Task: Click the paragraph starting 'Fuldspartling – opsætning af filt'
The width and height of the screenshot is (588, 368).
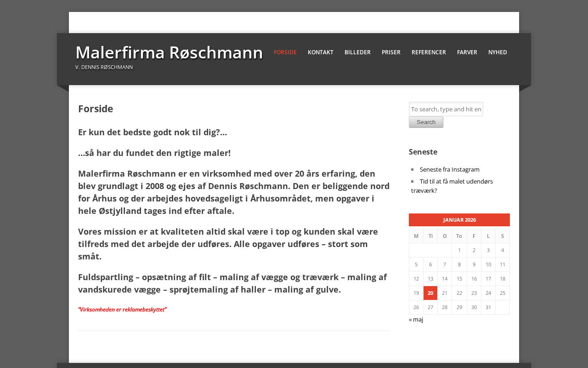Action: pos(234,283)
